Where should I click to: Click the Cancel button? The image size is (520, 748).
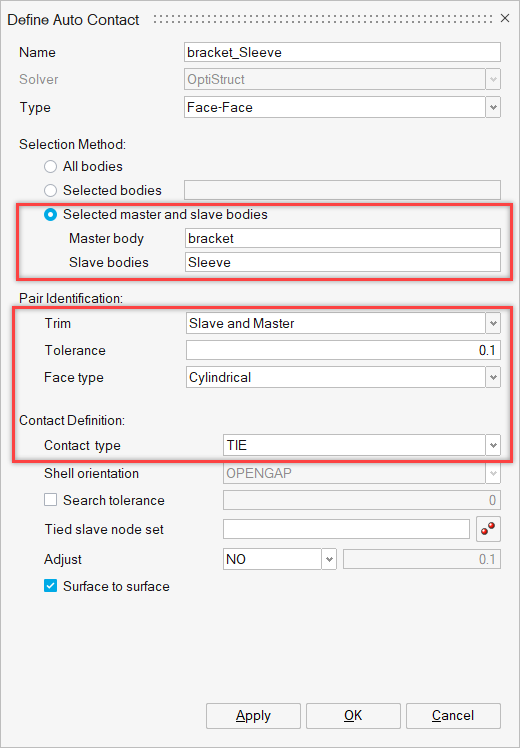(453, 716)
